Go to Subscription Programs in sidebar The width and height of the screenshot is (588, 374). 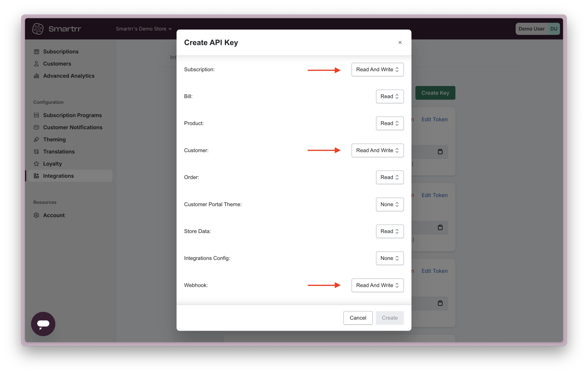pos(72,115)
